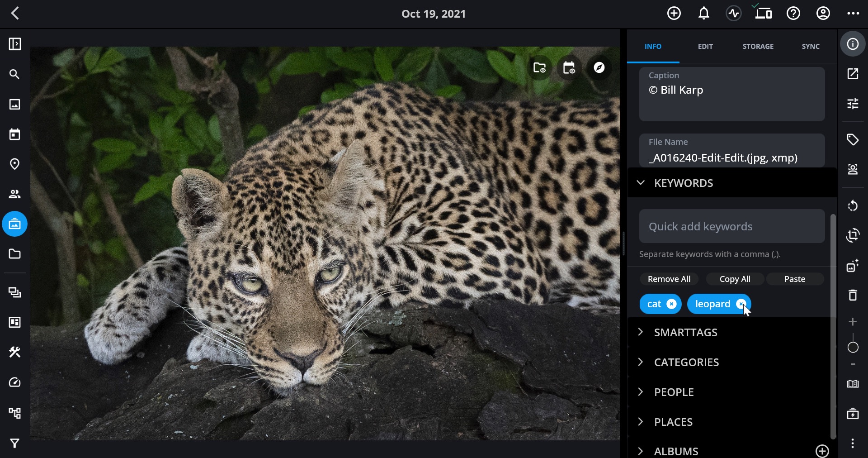Open notifications bell

704,14
